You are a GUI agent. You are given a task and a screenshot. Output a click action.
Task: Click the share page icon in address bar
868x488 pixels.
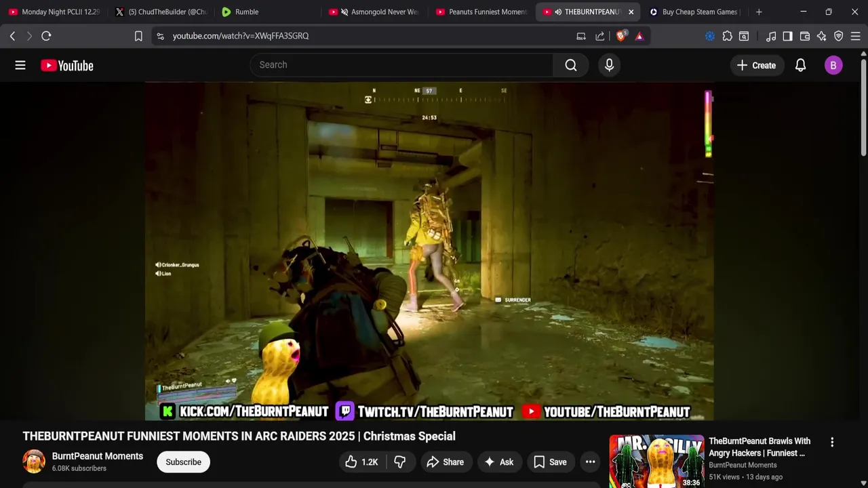point(600,36)
